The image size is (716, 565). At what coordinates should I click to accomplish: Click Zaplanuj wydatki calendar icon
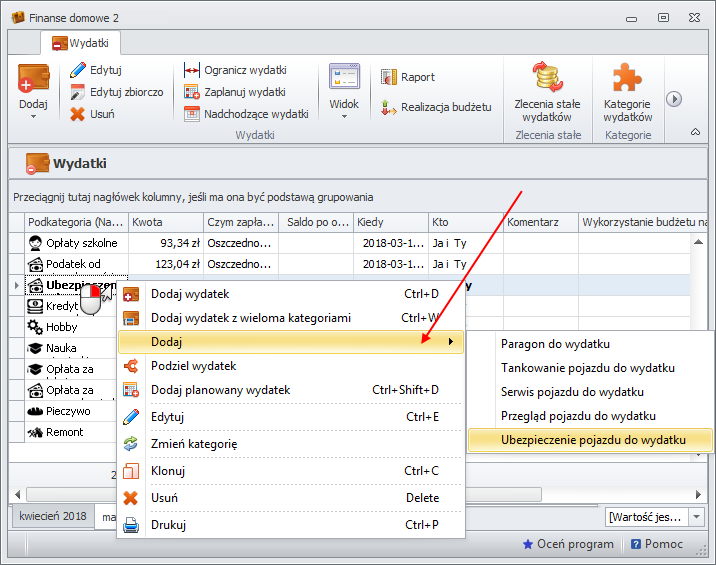click(192, 92)
